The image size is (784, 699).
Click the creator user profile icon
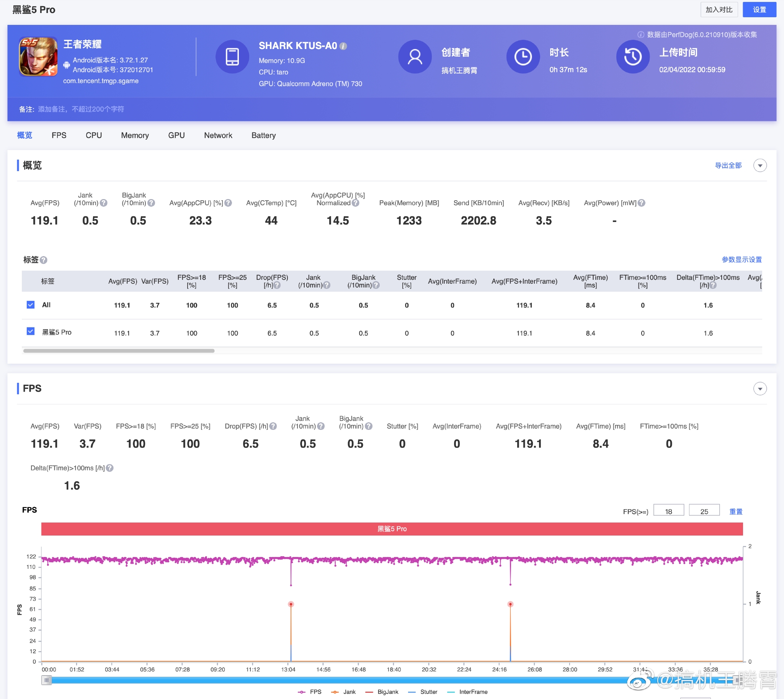415,57
